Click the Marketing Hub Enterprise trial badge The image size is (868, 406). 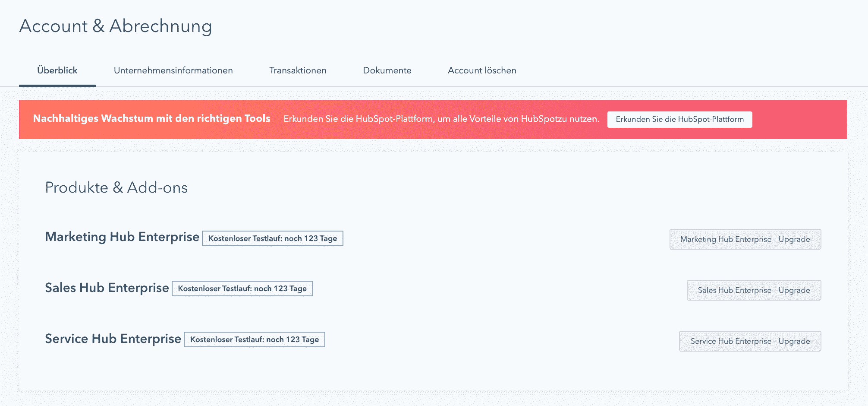click(x=273, y=238)
